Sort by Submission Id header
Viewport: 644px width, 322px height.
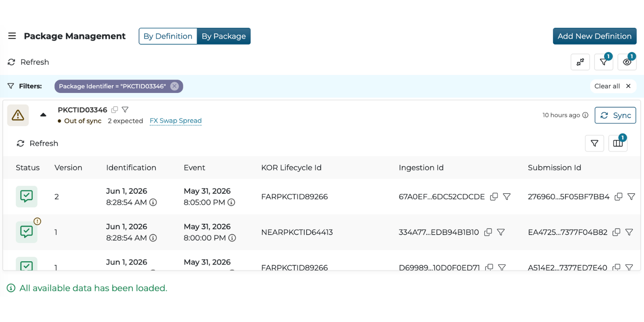pos(555,167)
